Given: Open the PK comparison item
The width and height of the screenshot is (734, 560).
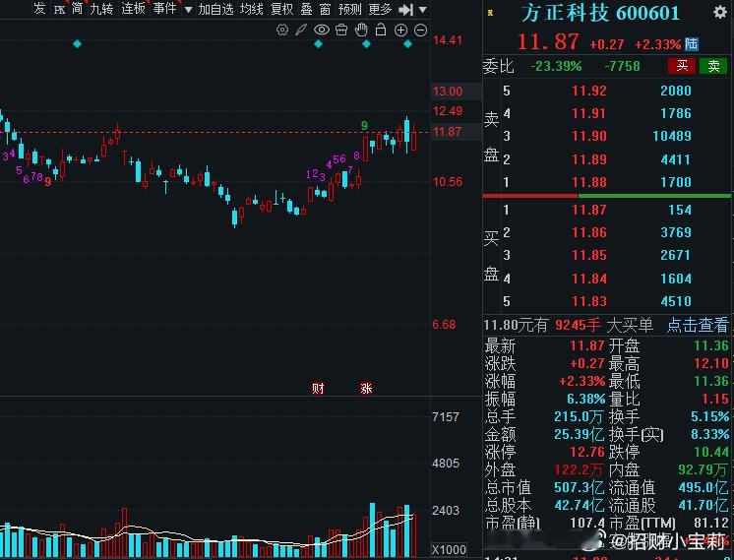Looking at the screenshot, I should [59, 10].
